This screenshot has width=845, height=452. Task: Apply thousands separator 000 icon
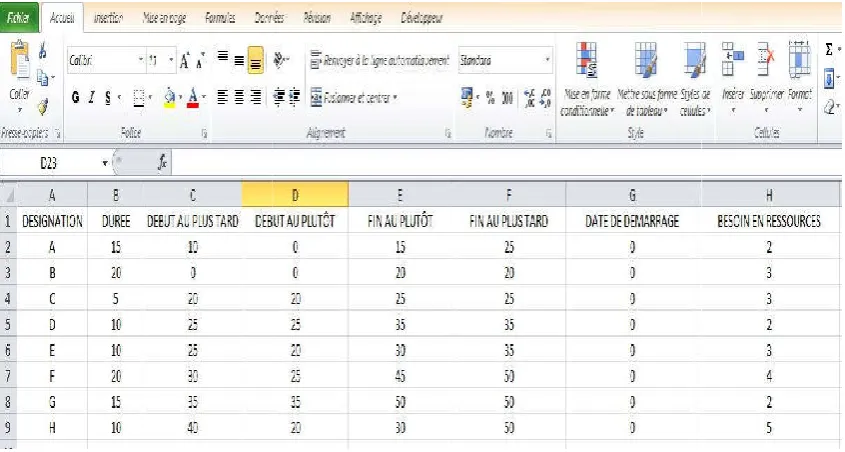pyautogui.click(x=507, y=98)
